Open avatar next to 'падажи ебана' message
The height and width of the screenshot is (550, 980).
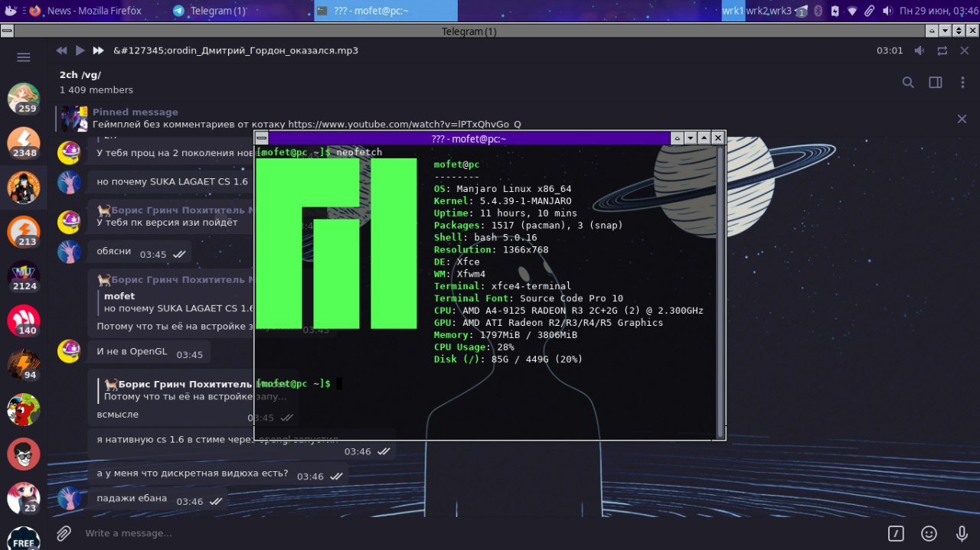pyautogui.click(x=69, y=498)
